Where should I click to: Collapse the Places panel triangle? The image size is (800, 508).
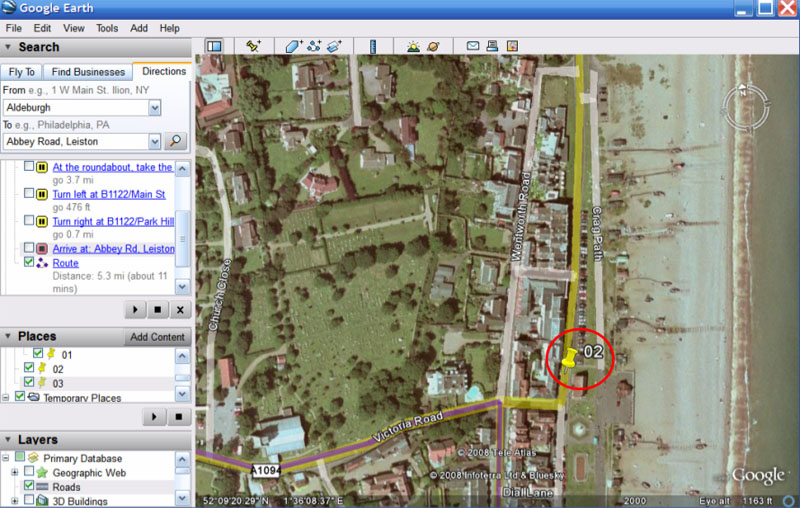click(x=8, y=336)
